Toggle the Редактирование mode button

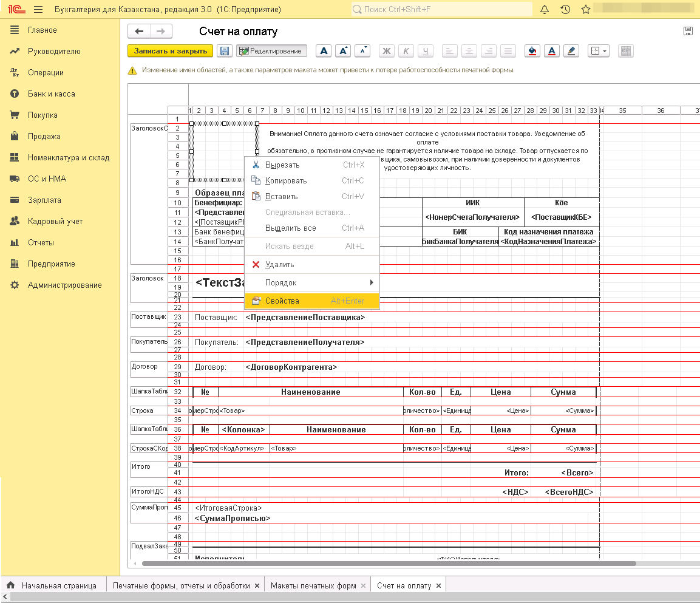[x=271, y=51]
